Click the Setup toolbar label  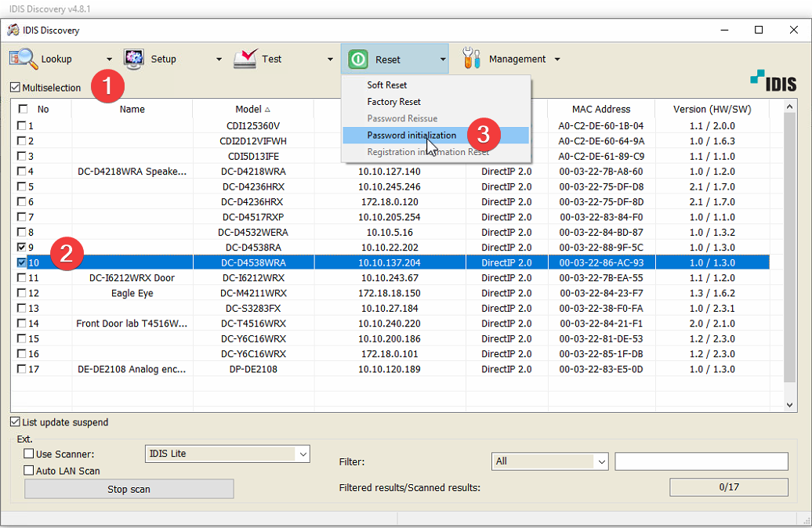pos(164,59)
